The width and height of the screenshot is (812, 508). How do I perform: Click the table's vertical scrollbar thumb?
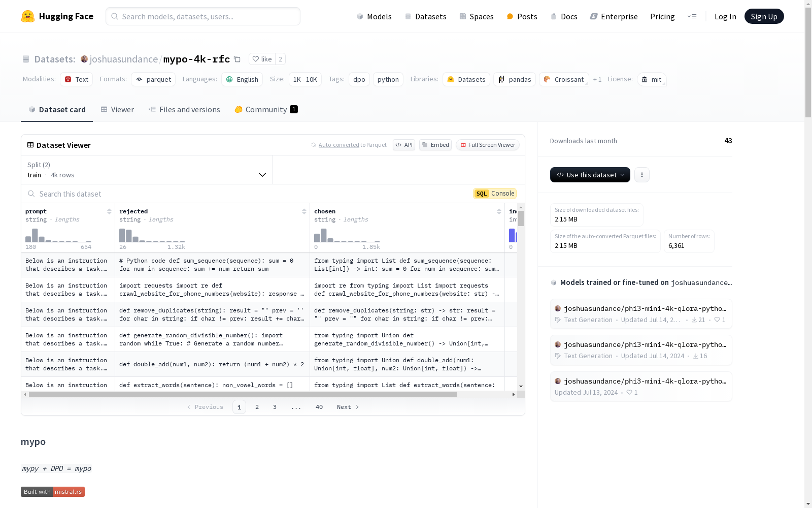[x=521, y=218]
